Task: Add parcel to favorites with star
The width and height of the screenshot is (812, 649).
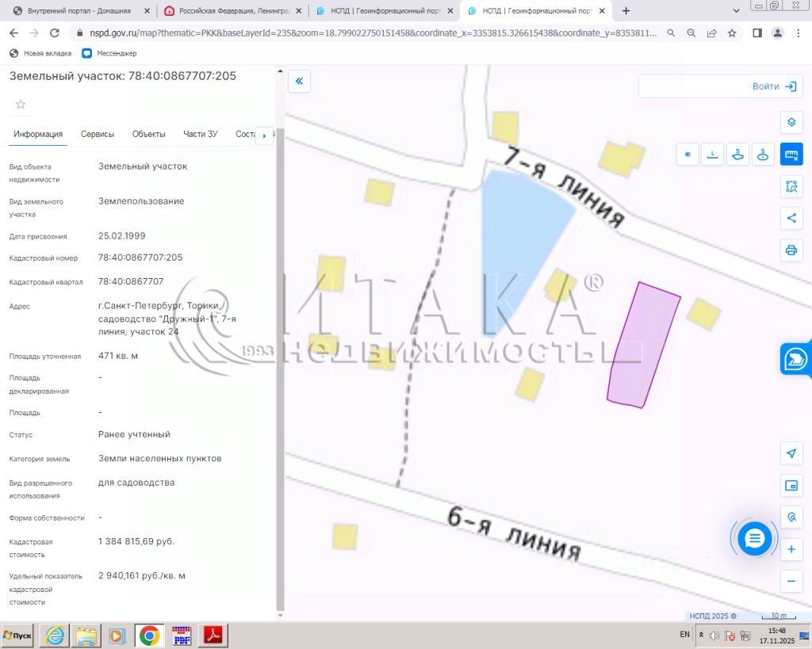Action: [x=21, y=105]
